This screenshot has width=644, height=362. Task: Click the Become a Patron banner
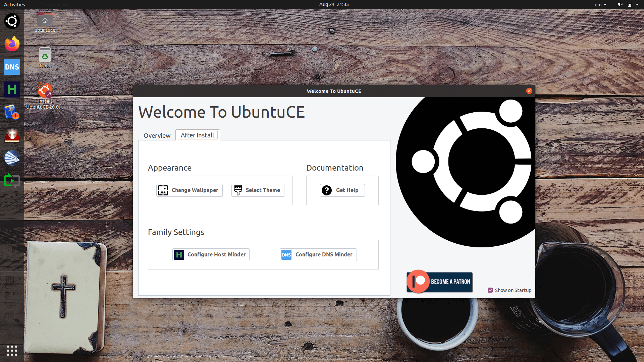coord(440,282)
